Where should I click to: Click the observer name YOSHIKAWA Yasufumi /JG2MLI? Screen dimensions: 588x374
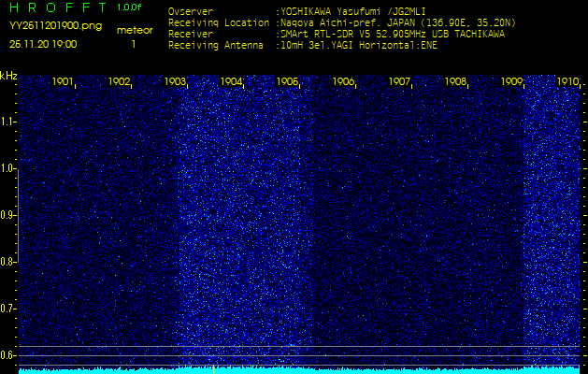pos(353,11)
